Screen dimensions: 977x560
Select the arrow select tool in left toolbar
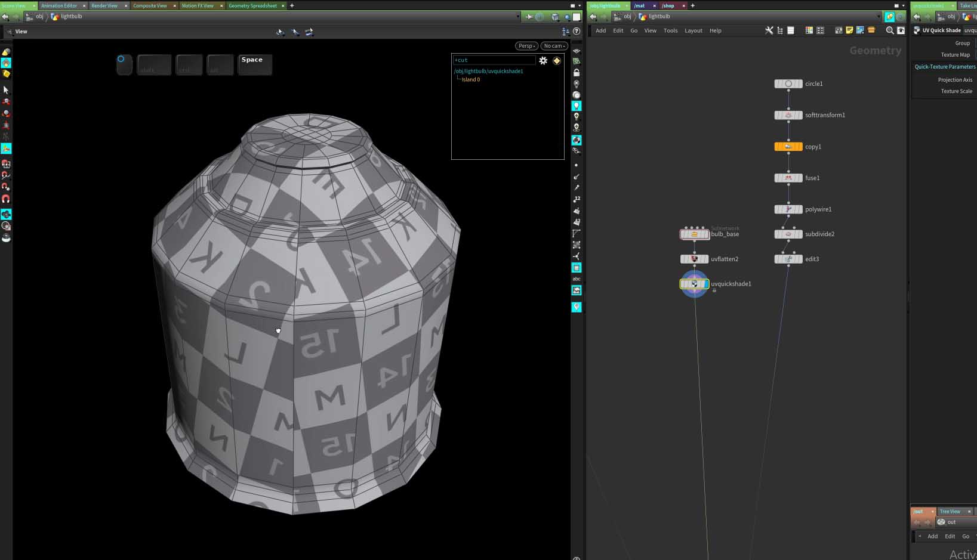point(6,90)
